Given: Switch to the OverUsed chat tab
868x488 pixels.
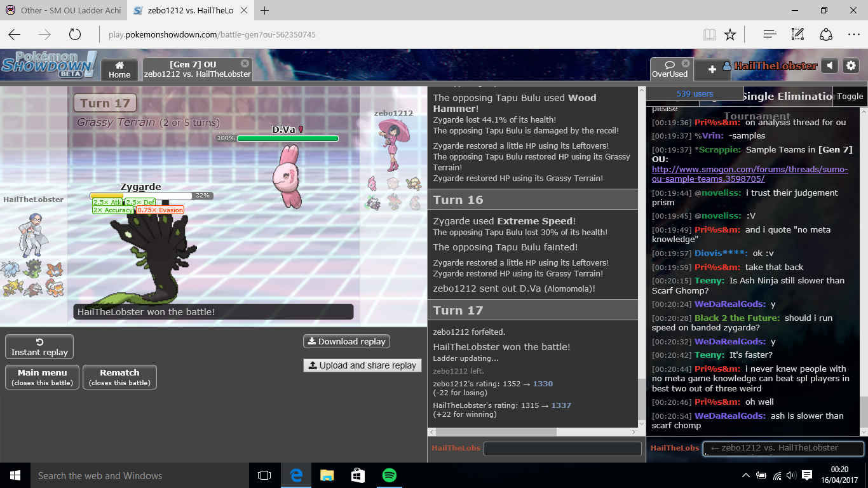Looking at the screenshot, I should coord(669,69).
